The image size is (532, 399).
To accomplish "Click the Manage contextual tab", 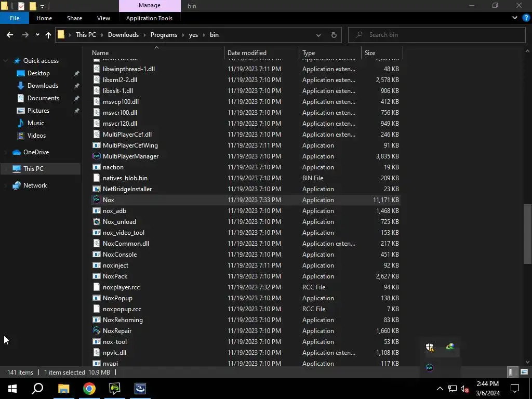I will (150, 5).
